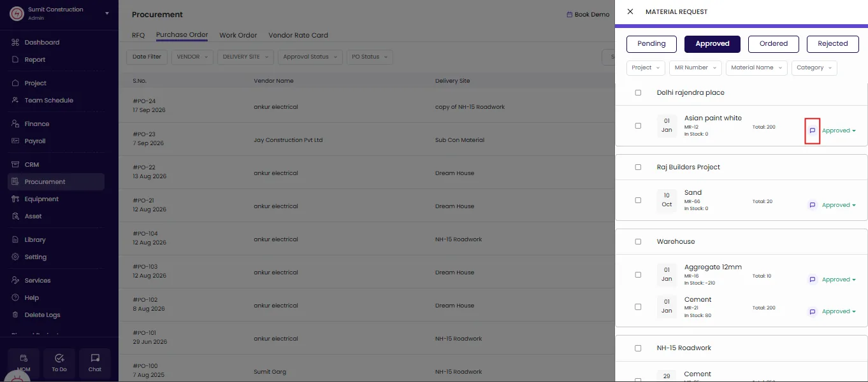
Task: Check the Sand request checkbox
Action: pyautogui.click(x=638, y=201)
